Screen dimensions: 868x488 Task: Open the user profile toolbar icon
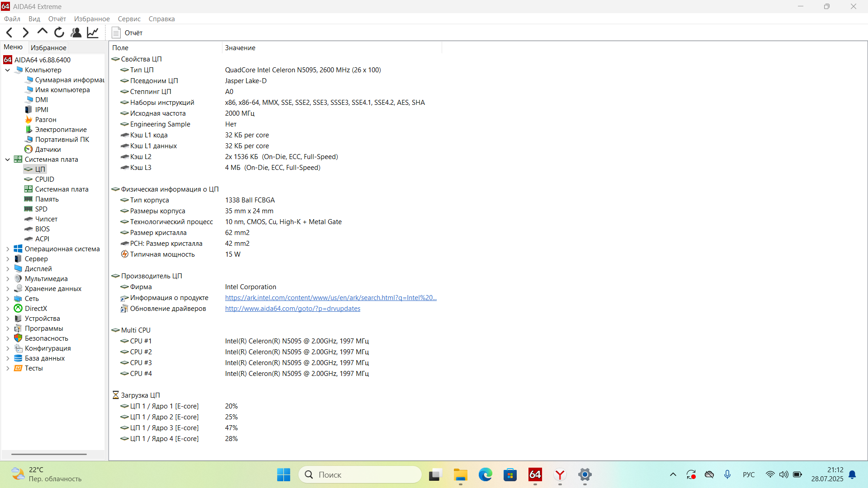coord(76,33)
